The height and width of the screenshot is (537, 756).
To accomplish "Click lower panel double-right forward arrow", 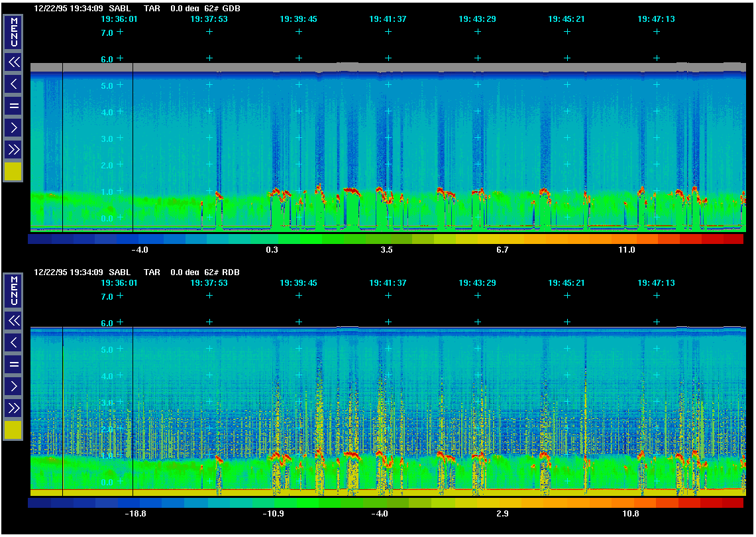I will click(13, 408).
